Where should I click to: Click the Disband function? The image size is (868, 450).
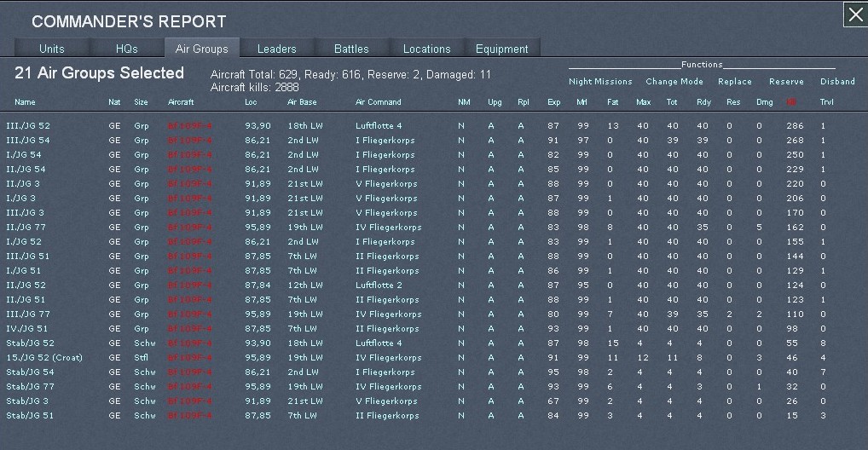837,82
